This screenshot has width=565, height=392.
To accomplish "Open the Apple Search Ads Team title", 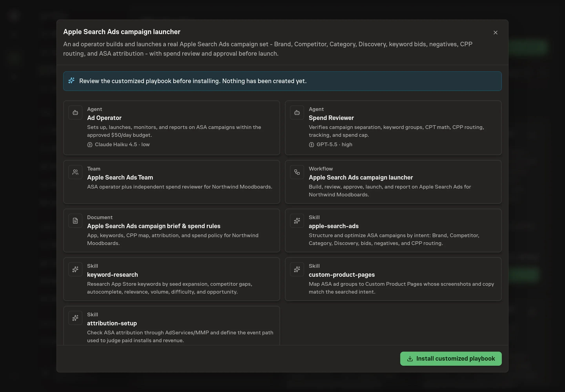I will coord(120,177).
